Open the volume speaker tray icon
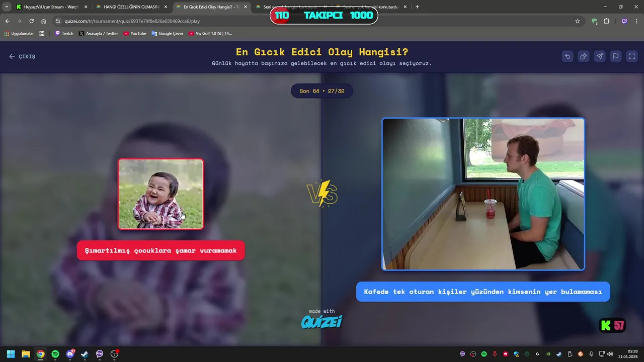The width and height of the screenshot is (644, 362). click(610, 354)
